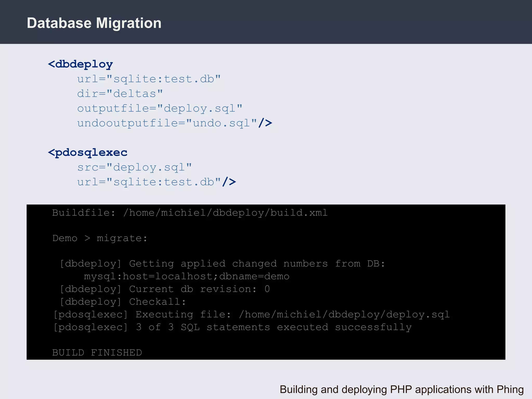This screenshot has width=532, height=399.
Task: Click the dir="deltas" attribute line
Action: (120, 94)
